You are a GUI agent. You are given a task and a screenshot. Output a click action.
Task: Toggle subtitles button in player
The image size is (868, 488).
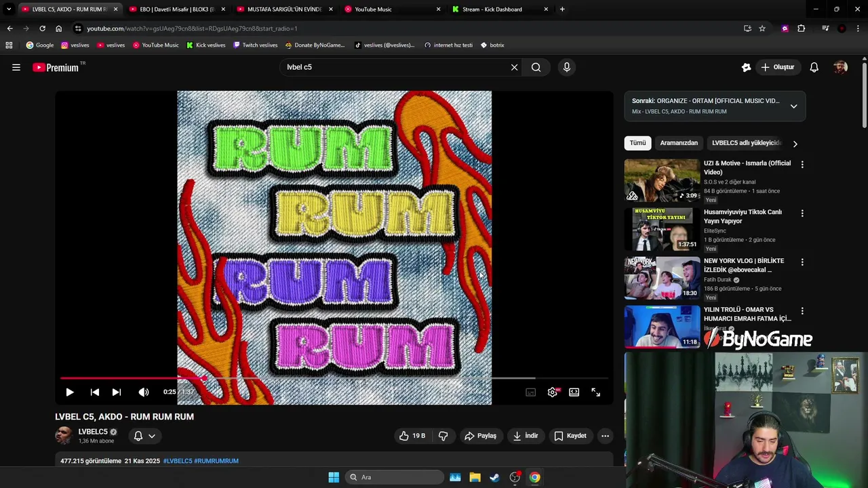coord(531,392)
